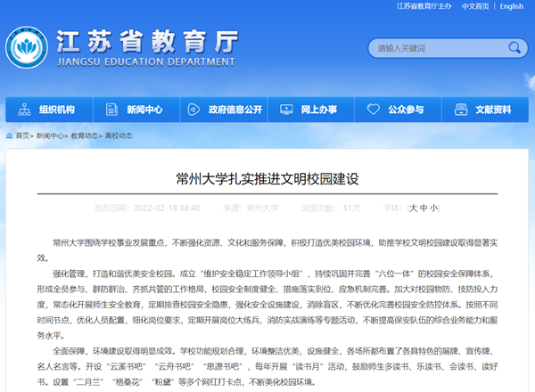Screen dimensions: 535x392
Task: Open the 文献资料 navigation menu
Action: coord(493,110)
